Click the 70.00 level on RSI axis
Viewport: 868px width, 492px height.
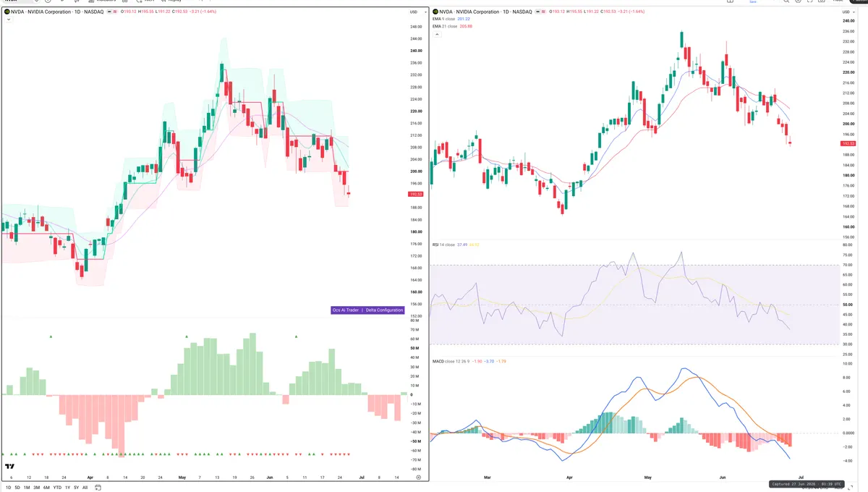point(848,266)
